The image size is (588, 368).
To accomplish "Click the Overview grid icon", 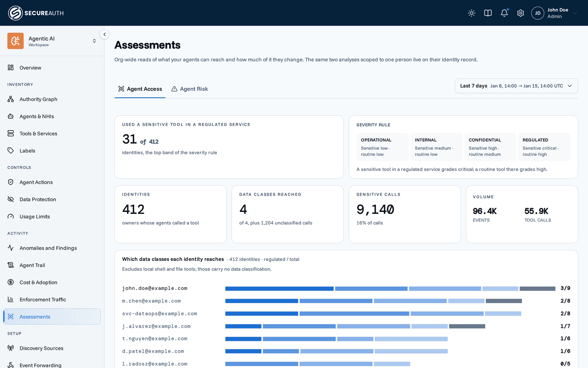I will (x=11, y=67).
